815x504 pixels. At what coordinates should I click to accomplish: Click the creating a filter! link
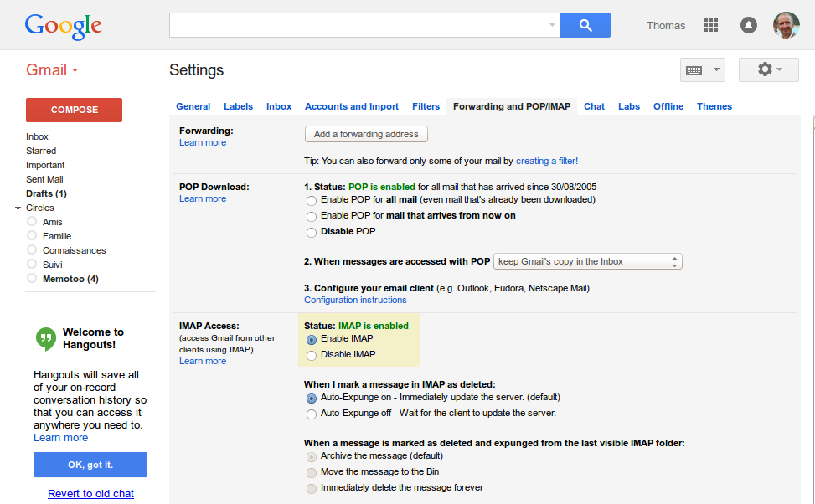(547, 161)
